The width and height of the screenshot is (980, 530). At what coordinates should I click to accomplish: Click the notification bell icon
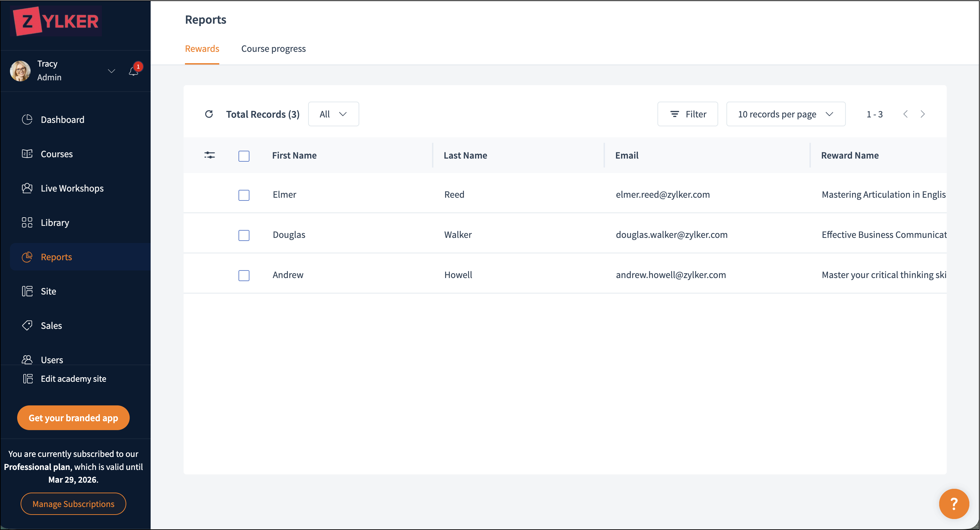coord(133,71)
